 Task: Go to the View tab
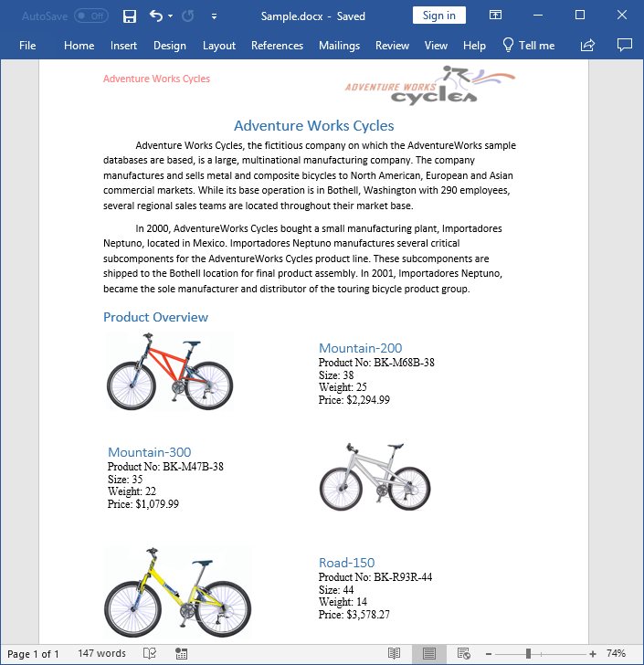[x=436, y=46]
